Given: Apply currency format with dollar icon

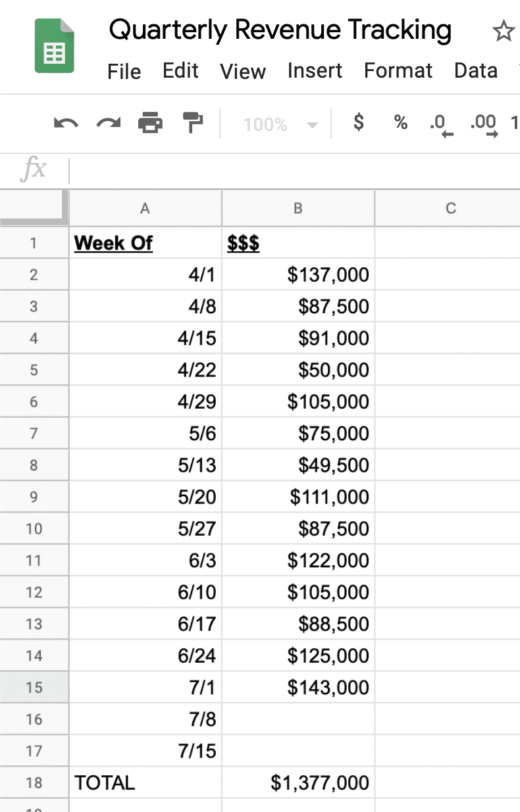Looking at the screenshot, I should [x=359, y=122].
